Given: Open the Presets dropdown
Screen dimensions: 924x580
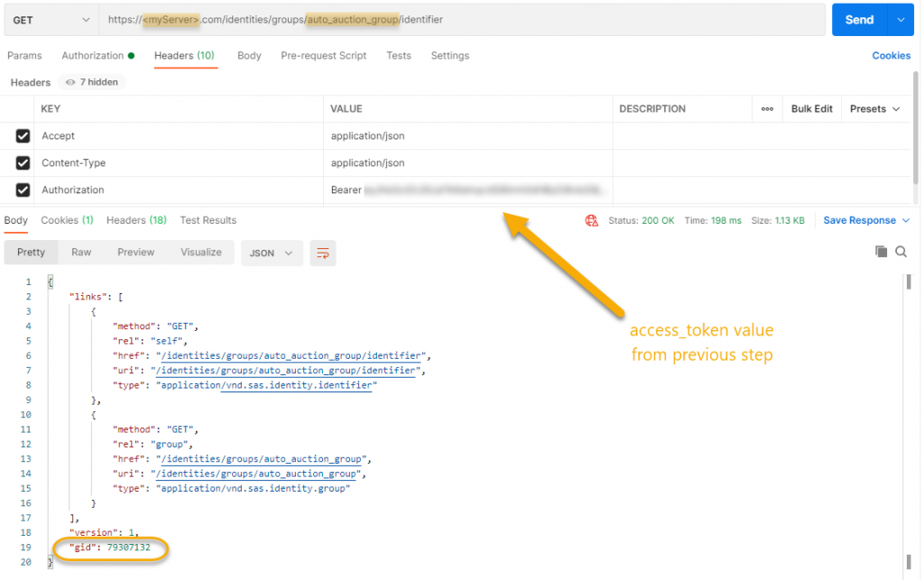Looking at the screenshot, I should 875,109.
